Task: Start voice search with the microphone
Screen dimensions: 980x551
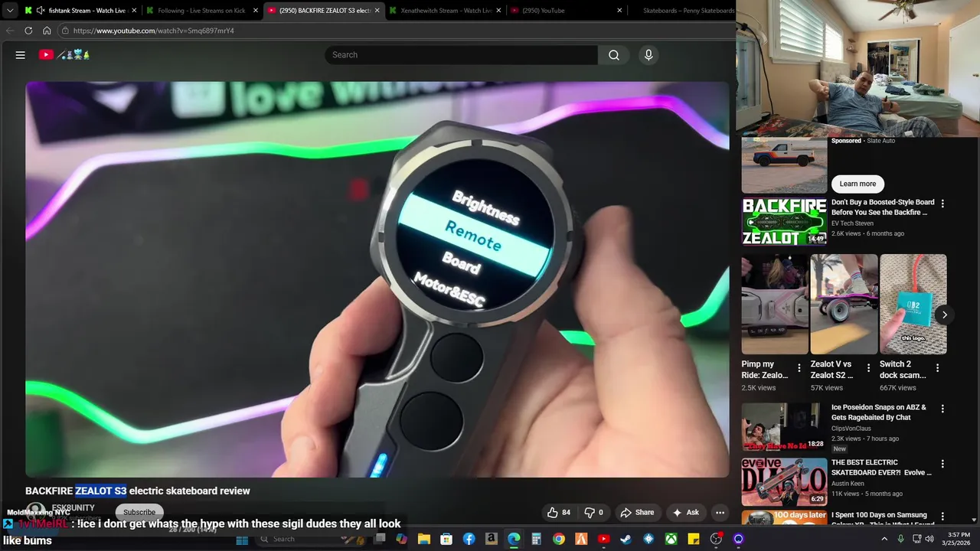Action: 648,55
